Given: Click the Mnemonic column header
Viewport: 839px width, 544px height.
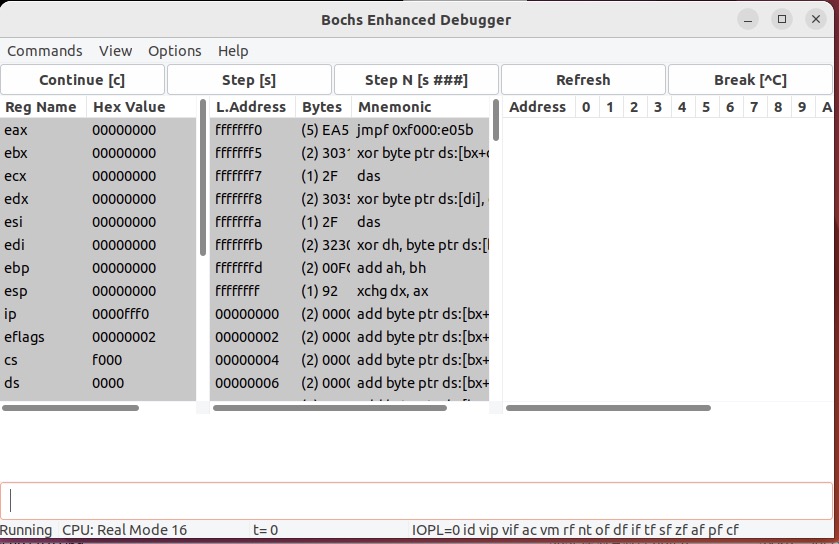Looking at the screenshot, I should tap(421, 107).
